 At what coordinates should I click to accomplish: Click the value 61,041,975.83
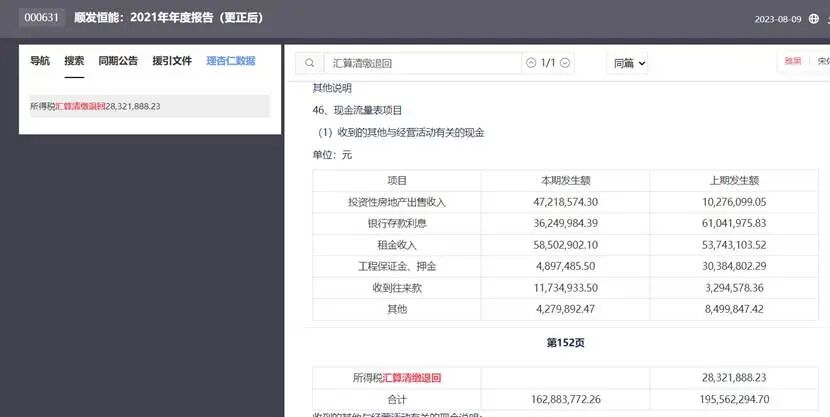(x=734, y=223)
